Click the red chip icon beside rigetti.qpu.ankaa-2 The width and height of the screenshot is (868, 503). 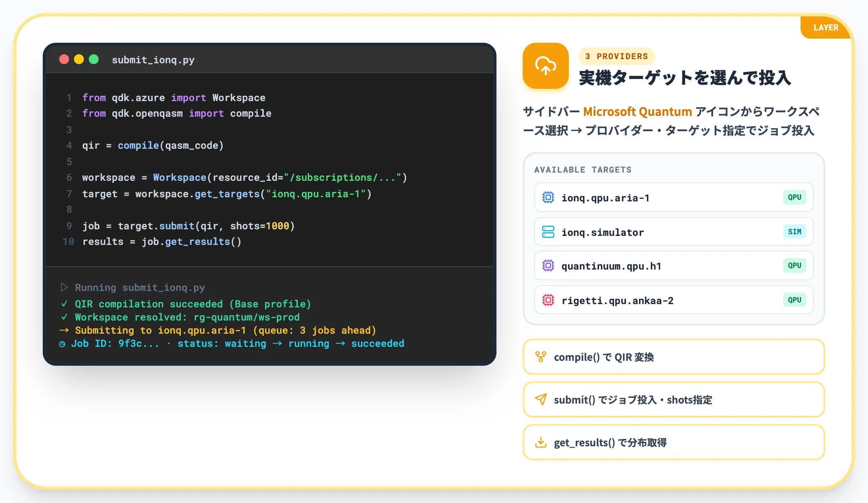(548, 300)
